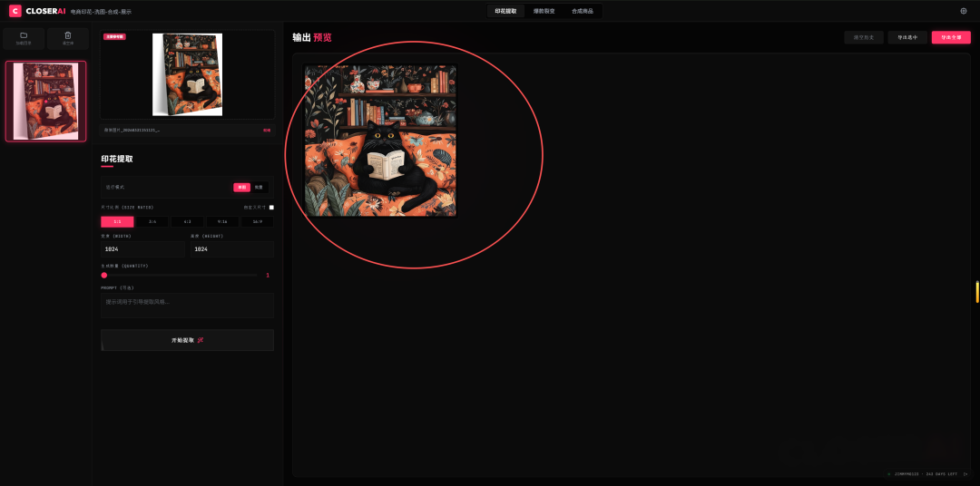The height and width of the screenshot is (486, 980).
Task: Adjust the generation quantity slider handle
Action: (104, 275)
